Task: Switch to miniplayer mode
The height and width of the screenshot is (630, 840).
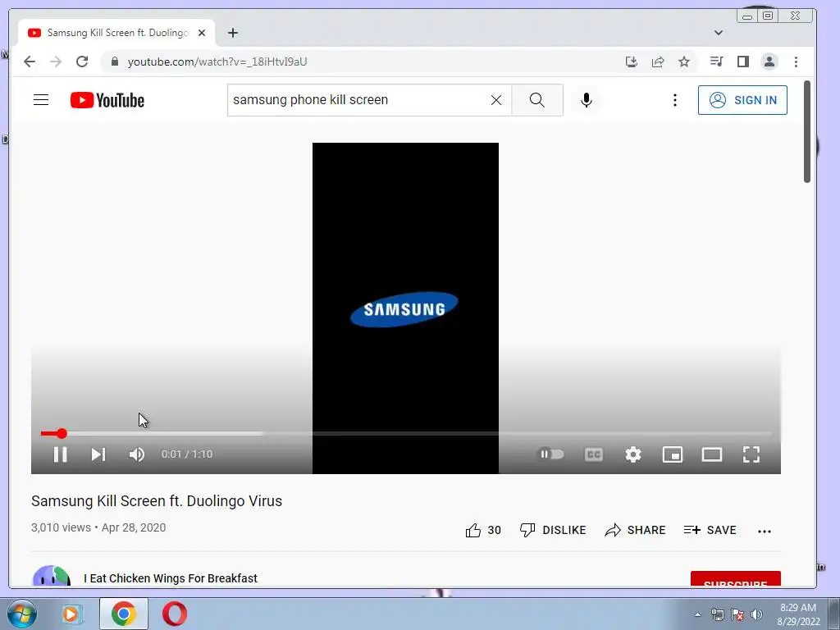Action: click(x=673, y=454)
